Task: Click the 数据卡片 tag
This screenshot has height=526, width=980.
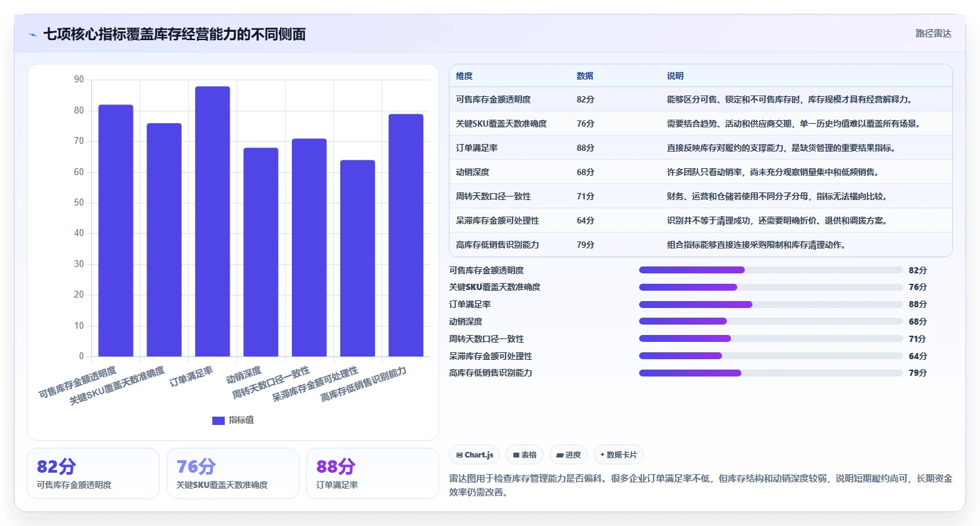Action: (x=618, y=455)
